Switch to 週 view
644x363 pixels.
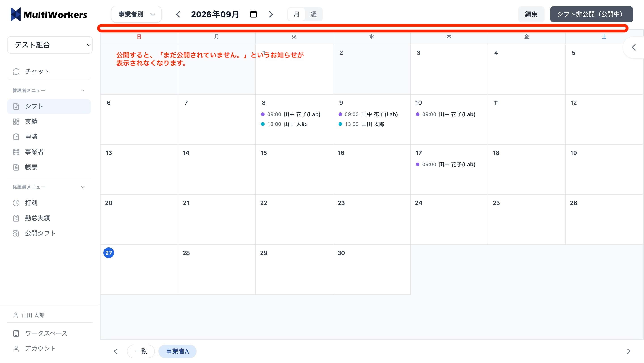314,14
